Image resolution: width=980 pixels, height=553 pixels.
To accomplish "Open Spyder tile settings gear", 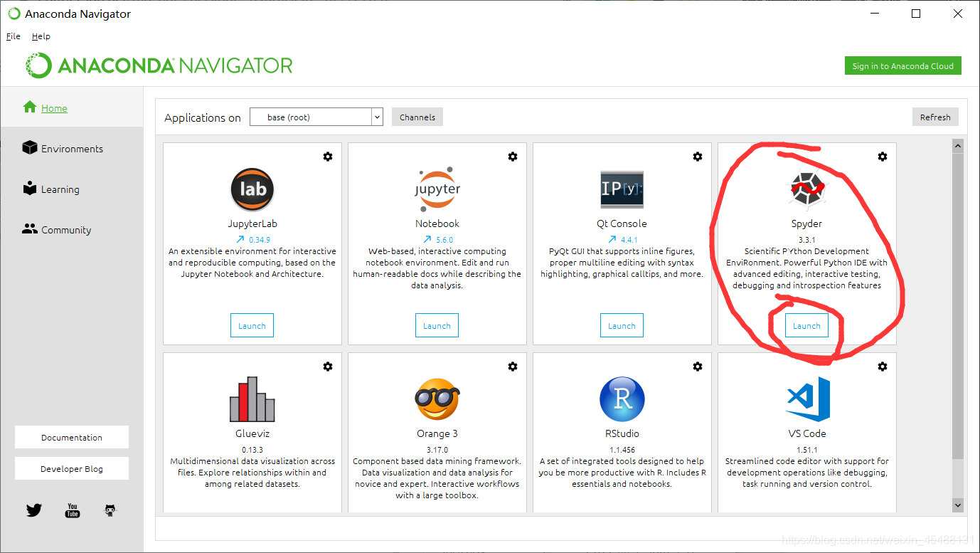I will [x=883, y=157].
